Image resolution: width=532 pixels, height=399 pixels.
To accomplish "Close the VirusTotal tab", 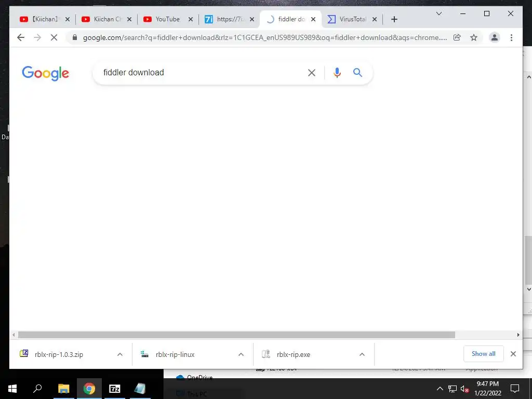I will click(x=375, y=19).
